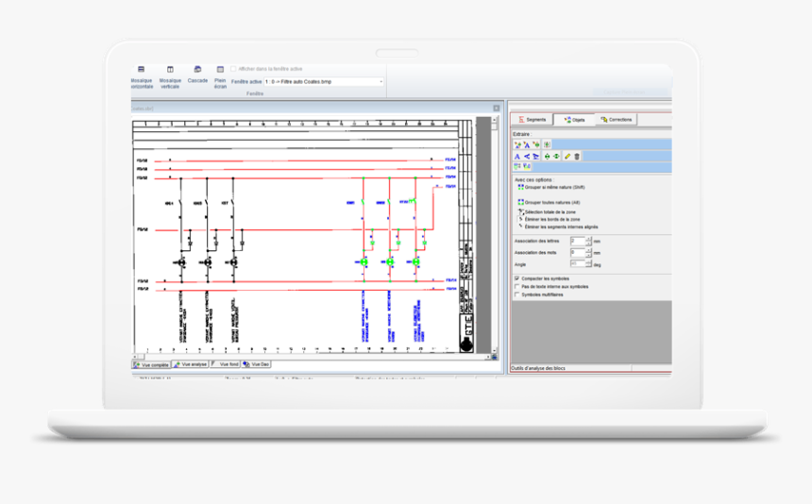The image size is (812, 504).
Task: Click the trash delete icon in Extraire toolbar
Action: click(577, 157)
